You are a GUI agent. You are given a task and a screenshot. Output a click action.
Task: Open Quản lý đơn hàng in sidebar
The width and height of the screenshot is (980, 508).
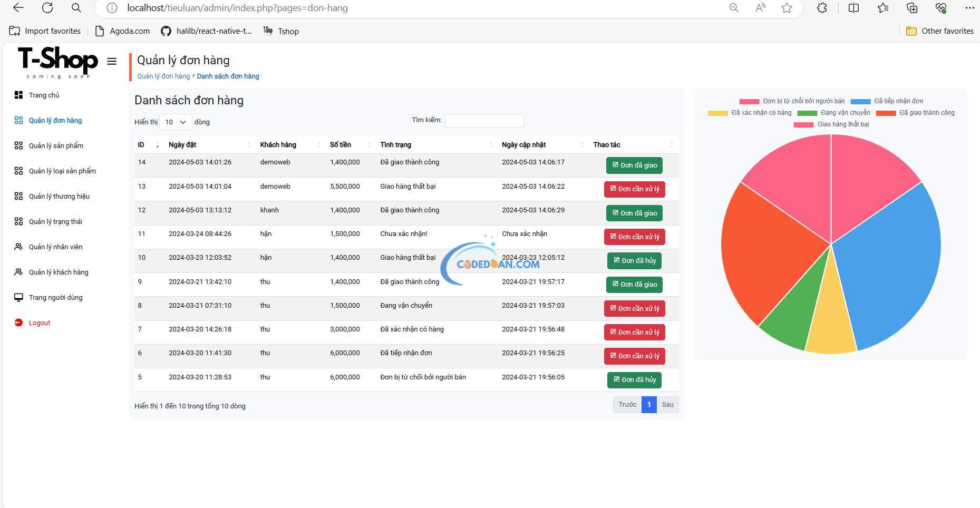pyautogui.click(x=55, y=120)
